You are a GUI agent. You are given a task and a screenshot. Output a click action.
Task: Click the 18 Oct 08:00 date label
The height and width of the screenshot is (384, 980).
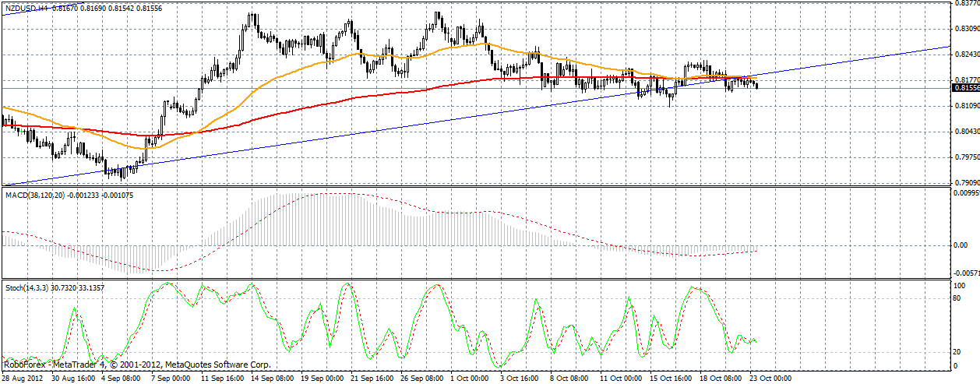(x=721, y=378)
